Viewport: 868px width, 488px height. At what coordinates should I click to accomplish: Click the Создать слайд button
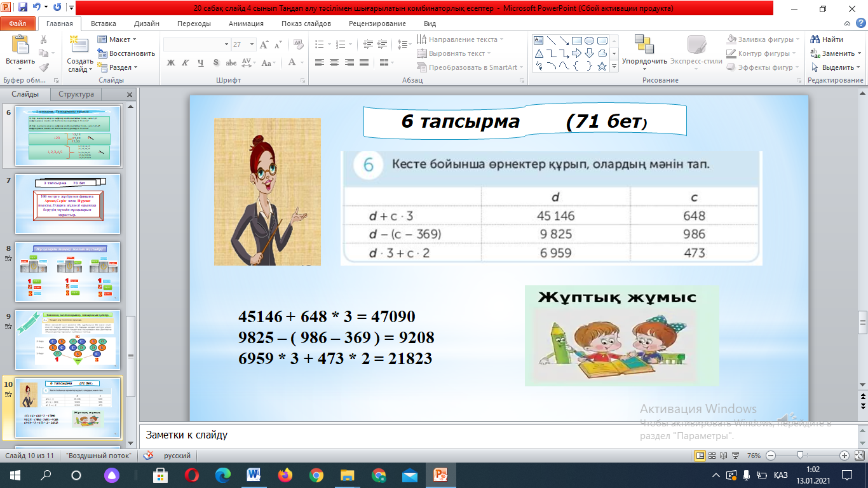[x=80, y=53]
